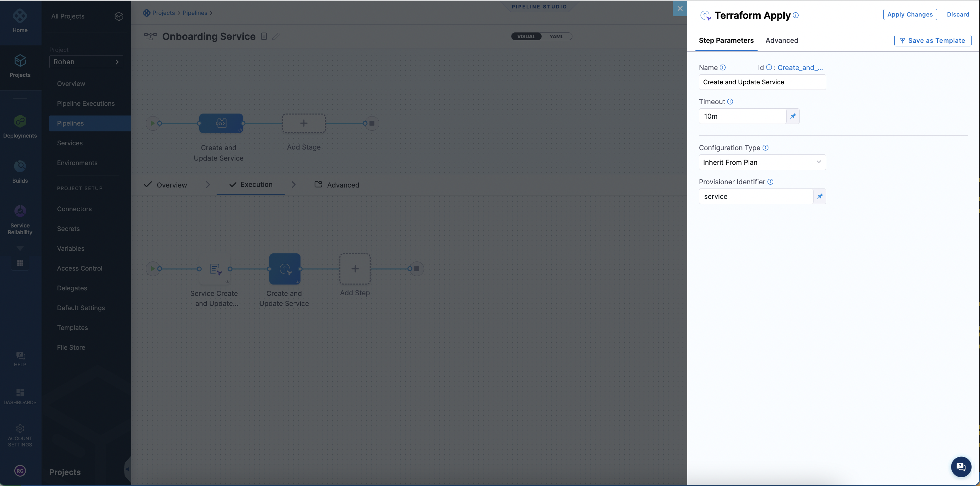
Task: Click the Apply Changes button
Action: (910, 15)
